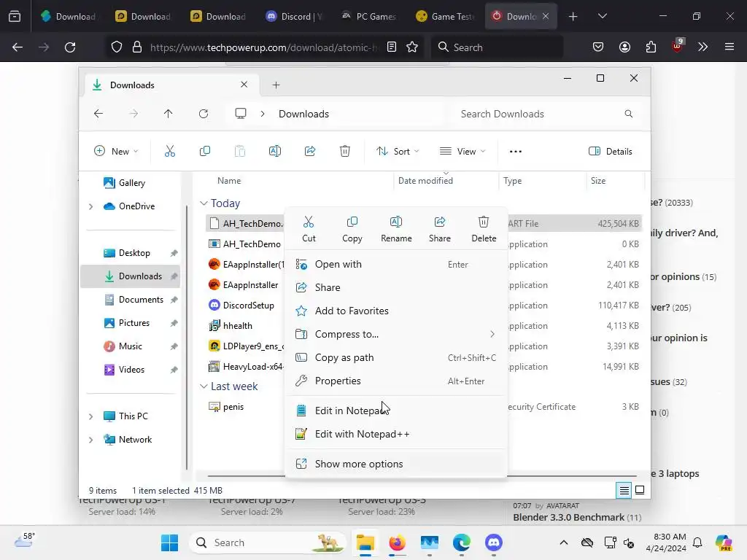Click the Windows Start button
Viewport: 747px width, 560px height.
(x=169, y=542)
